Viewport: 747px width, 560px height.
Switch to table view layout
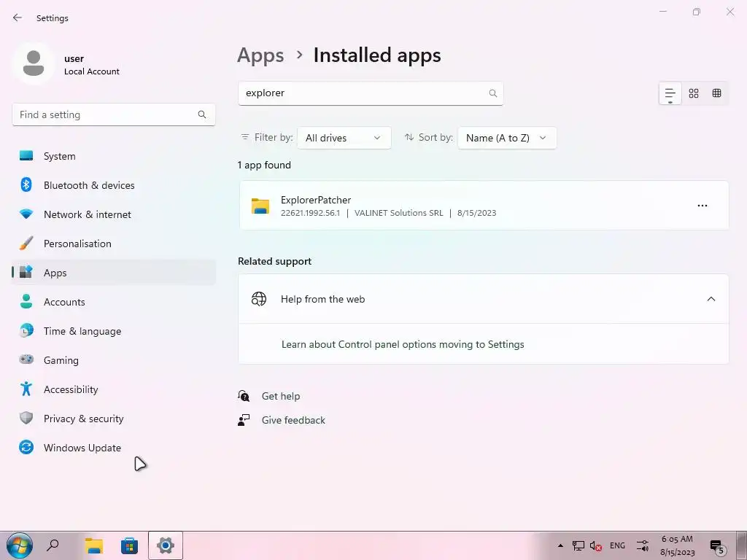tap(716, 93)
